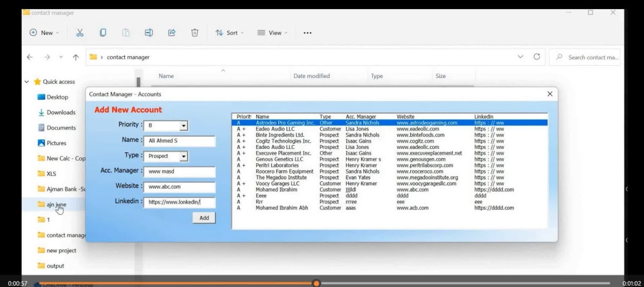The image size is (644, 287).
Task: Expand the address bar history chevron
Action: (520, 57)
